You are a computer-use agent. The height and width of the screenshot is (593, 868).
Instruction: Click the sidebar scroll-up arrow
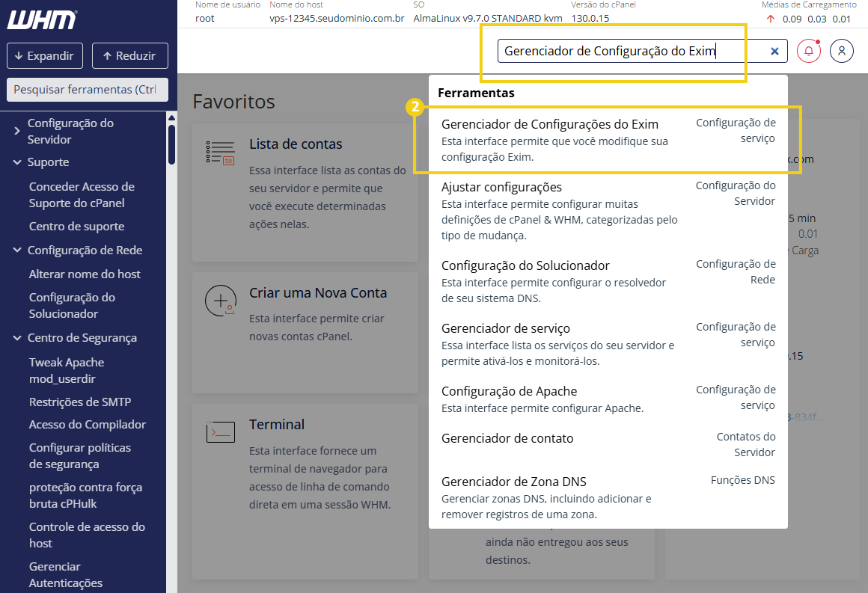pos(173,117)
